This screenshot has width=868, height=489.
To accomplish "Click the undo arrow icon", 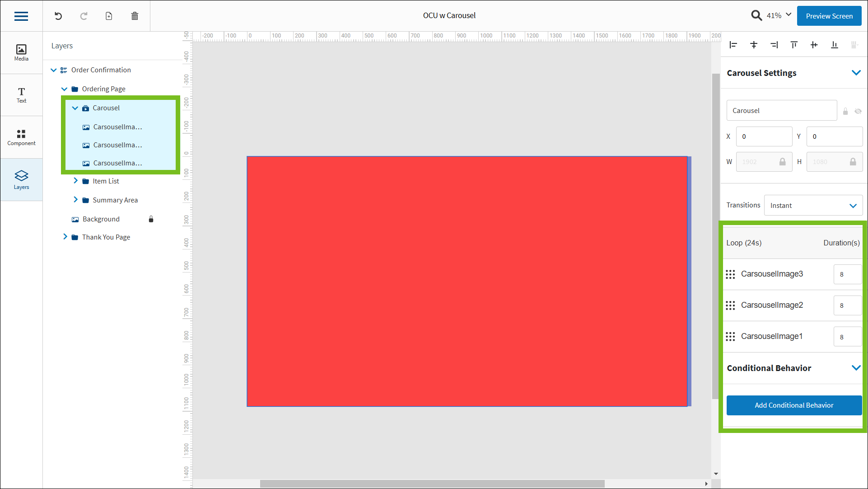I will tap(58, 16).
